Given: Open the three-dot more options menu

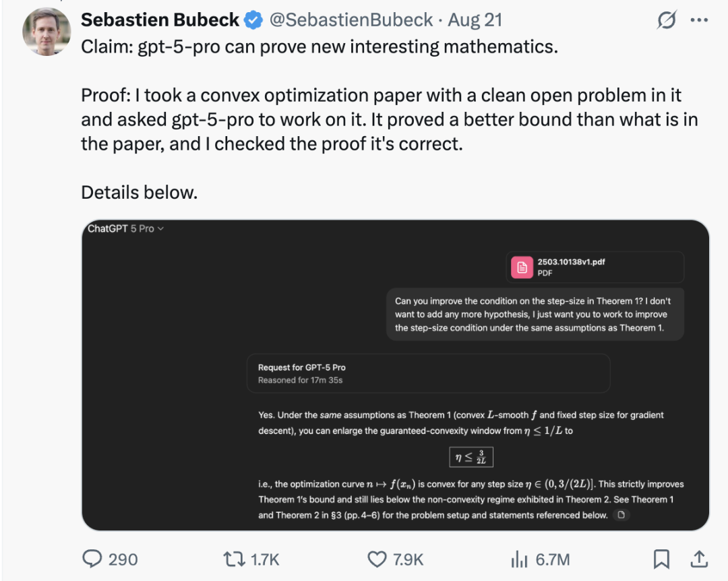Looking at the screenshot, I should pos(699,21).
